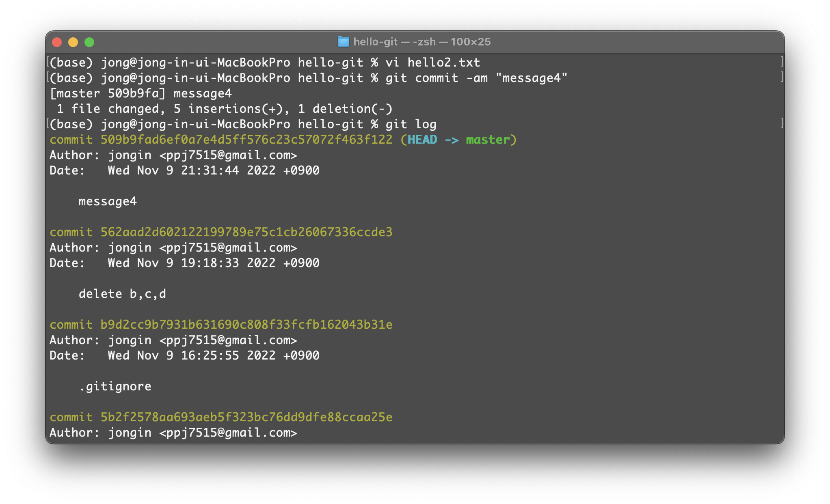
Task: Click the green master branch label
Action: point(488,140)
